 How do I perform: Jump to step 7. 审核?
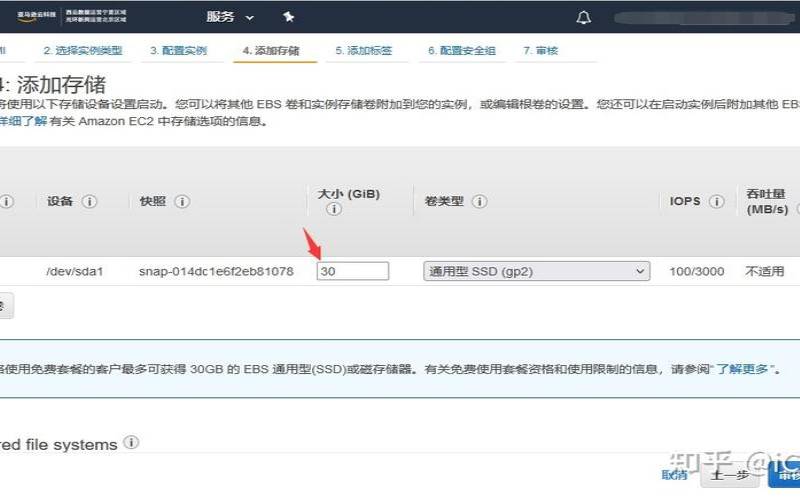pos(541,50)
